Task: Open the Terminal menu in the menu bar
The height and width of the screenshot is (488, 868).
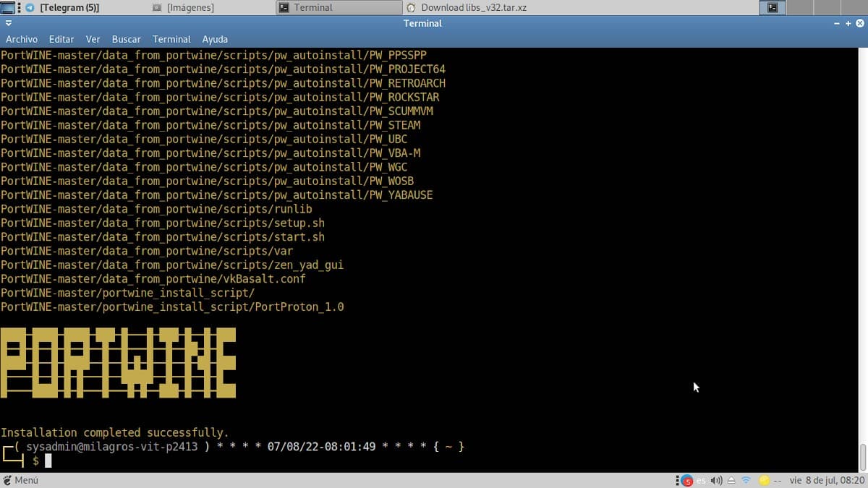Action: click(171, 39)
